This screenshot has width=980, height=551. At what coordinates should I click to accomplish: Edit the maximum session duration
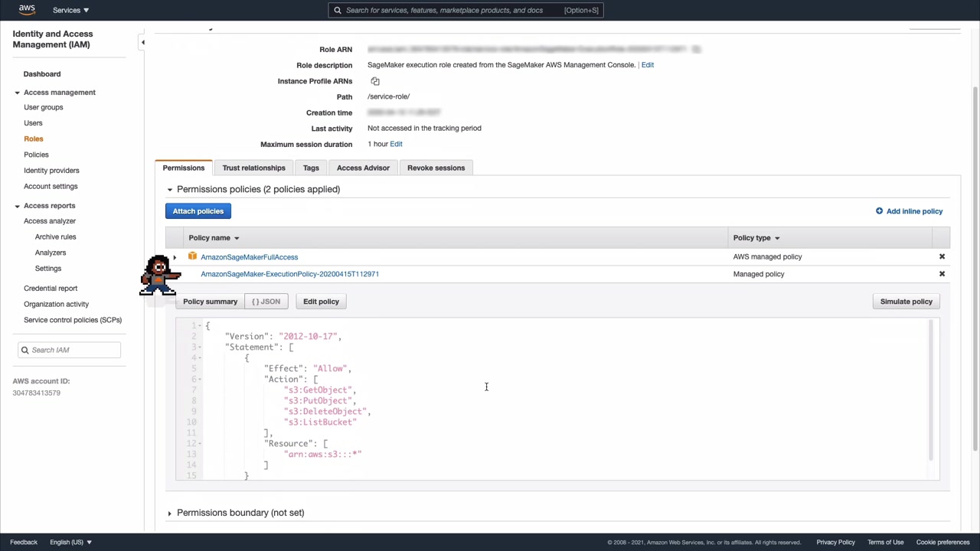pyautogui.click(x=396, y=144)
